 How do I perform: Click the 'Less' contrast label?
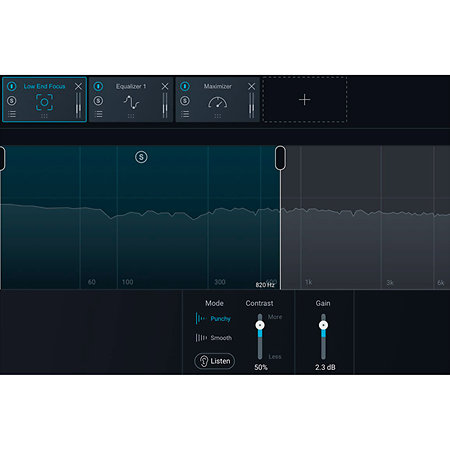(x=275, y=357)
